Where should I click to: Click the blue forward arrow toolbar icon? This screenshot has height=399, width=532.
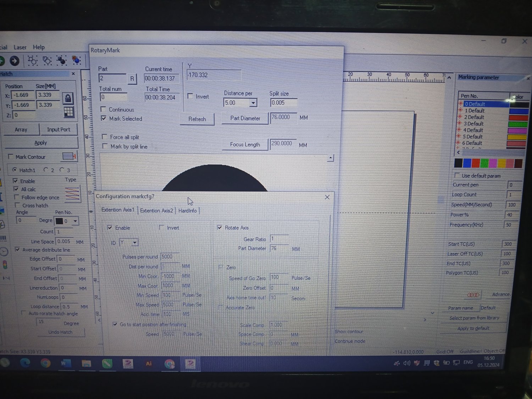(15, 61)
